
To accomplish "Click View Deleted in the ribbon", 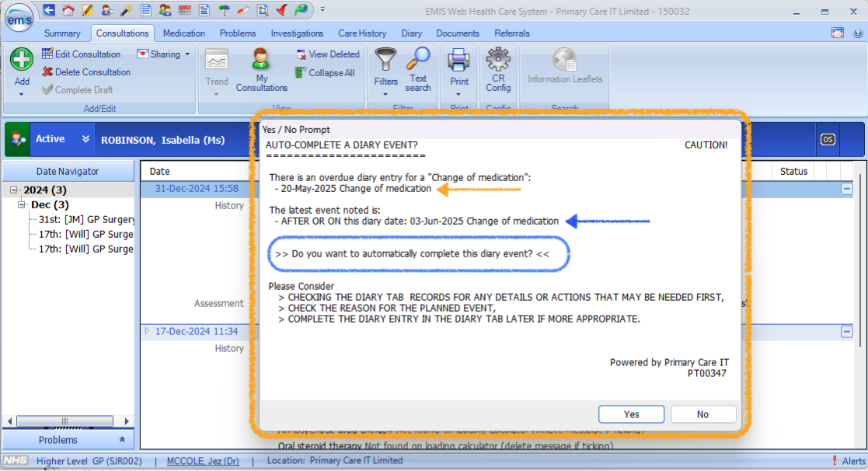I will [328, 54].
